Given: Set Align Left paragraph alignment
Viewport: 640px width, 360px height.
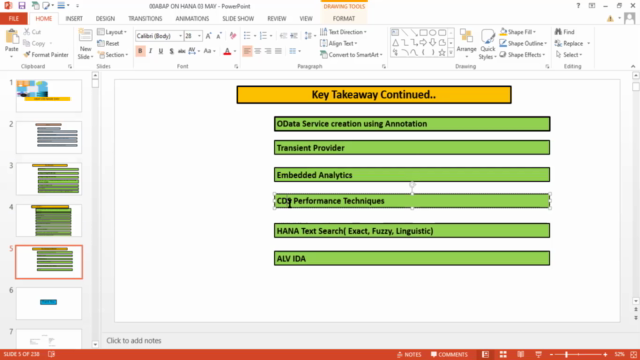Looking at the screenshot, I should tap(247, 51).
